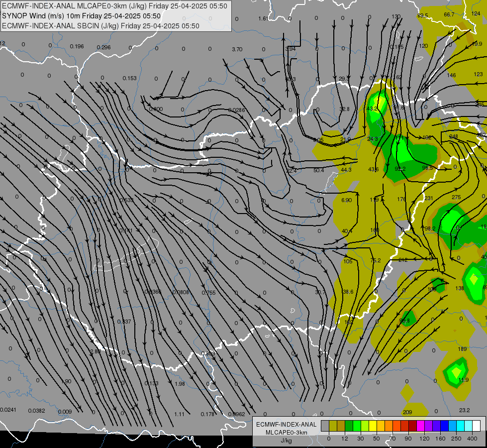Viewport: 487px width, 448px height.
Task: Click the map value 19.9
Action: tap(477, 44)
